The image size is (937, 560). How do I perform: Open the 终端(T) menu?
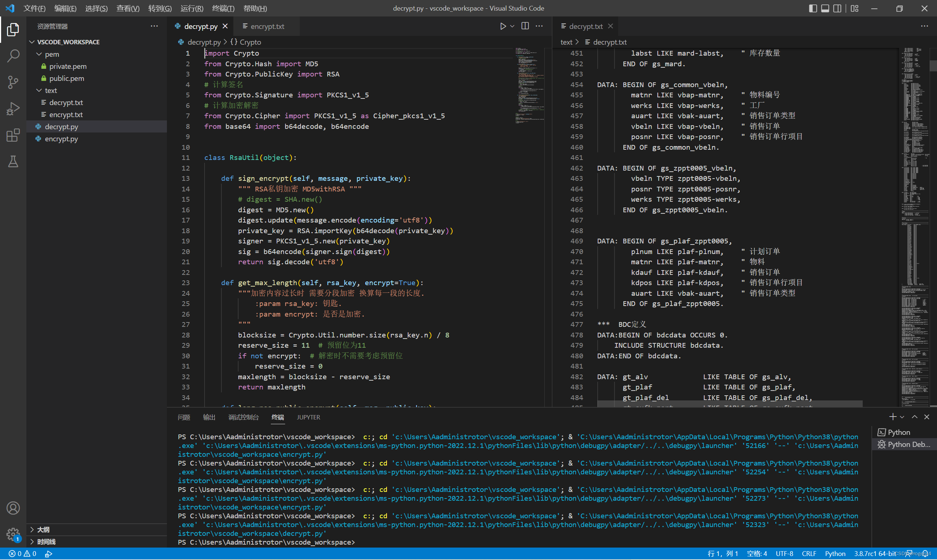[223, 8]
